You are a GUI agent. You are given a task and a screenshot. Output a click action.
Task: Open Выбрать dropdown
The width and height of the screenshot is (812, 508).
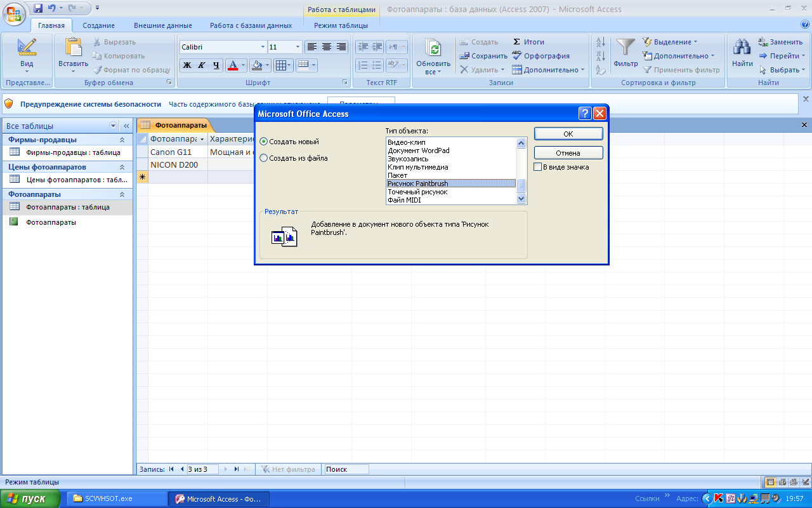782,70
